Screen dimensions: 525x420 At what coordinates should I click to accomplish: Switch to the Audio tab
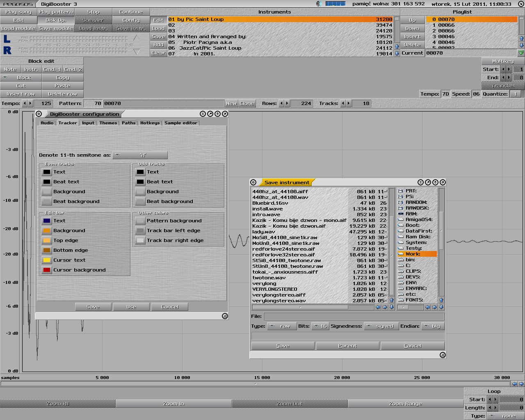coord(47,123)
